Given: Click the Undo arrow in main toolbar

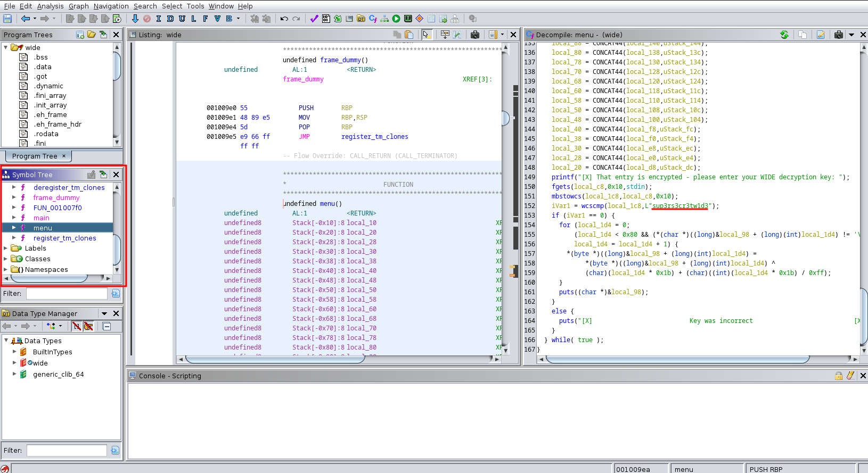Looking at the screenshot, I should (284, 19).
